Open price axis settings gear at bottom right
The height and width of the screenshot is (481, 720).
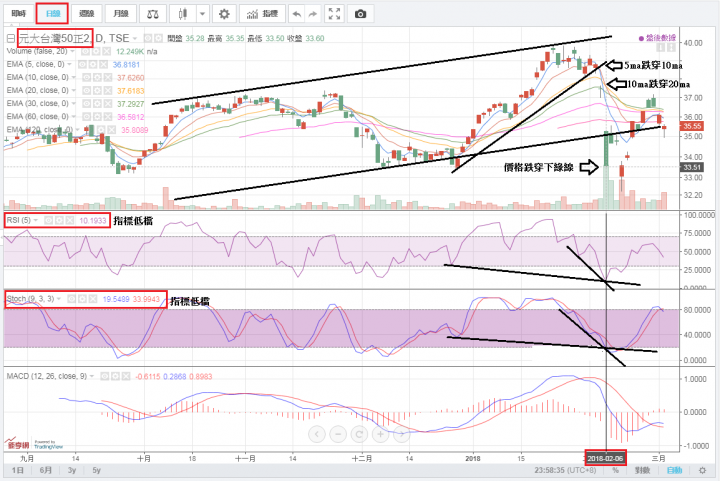click(x=702, y=470)
